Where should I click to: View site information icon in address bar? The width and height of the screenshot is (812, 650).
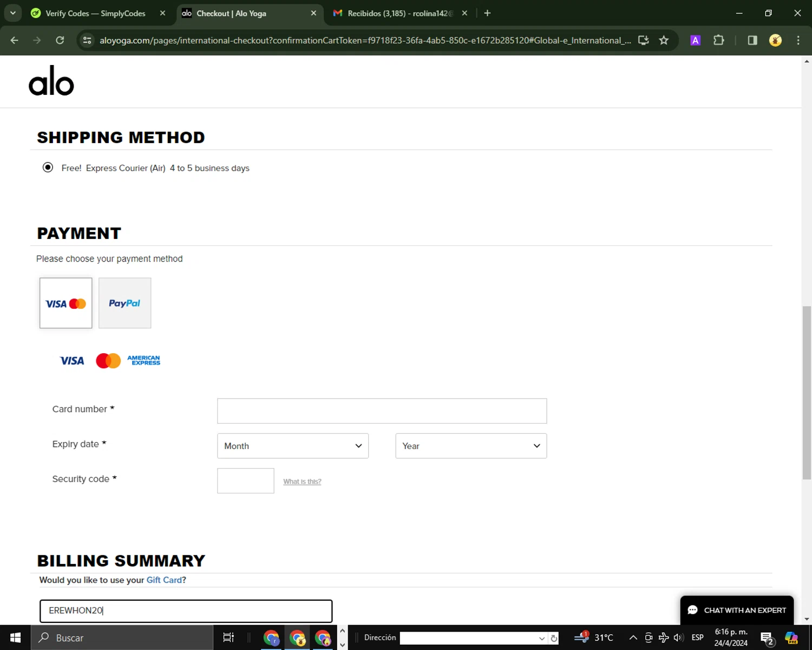tap(87, 40)
